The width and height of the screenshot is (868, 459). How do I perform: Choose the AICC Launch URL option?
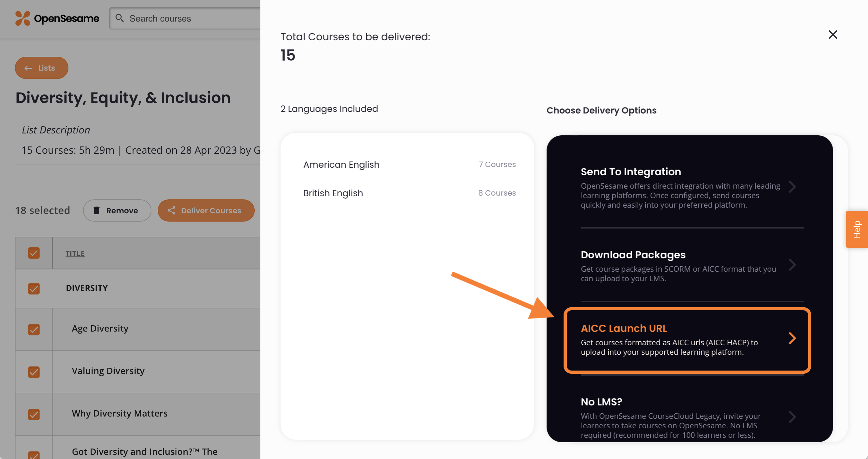point(687,340)
